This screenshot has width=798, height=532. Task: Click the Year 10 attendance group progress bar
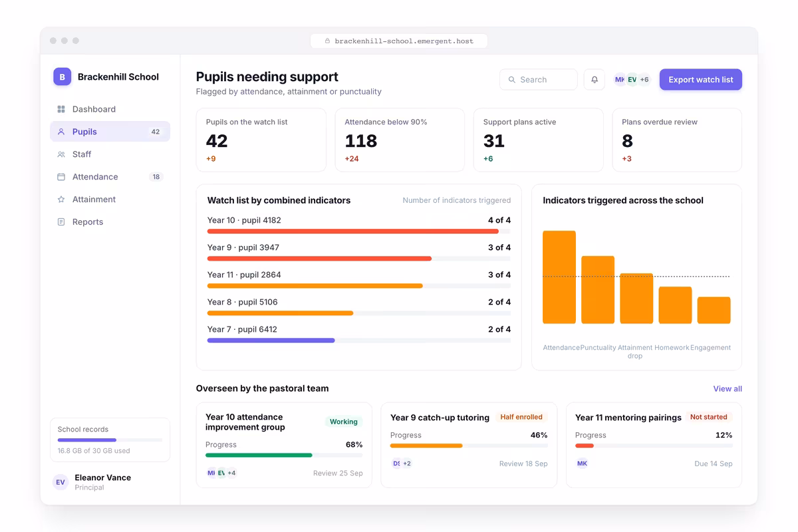(x=284, y=456)
